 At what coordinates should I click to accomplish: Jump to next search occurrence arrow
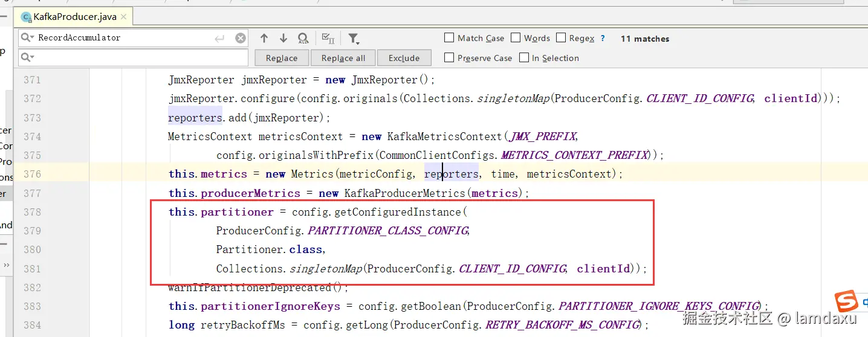pos(283,38)
